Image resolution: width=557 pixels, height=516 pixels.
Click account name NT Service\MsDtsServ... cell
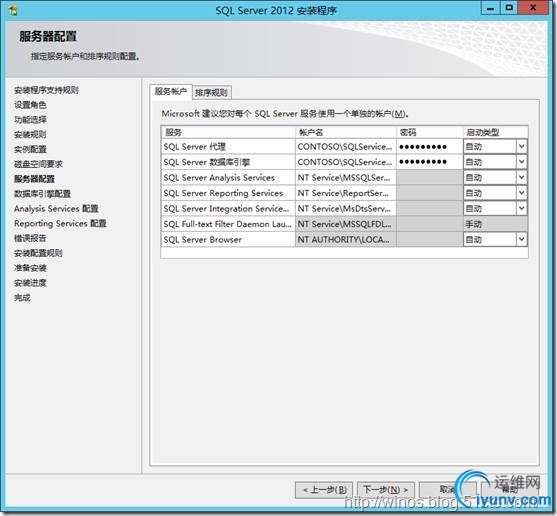(x=346, y=208)
